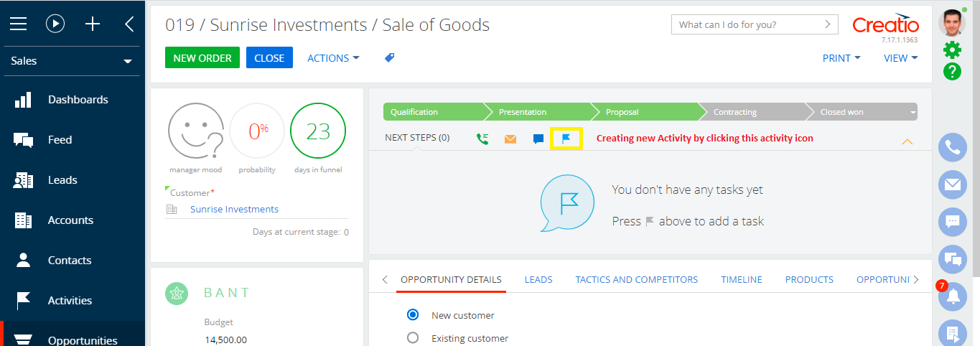980x346 pixels.
Task: Open the PRINT dropdown
Action: click(x=841, y=58)
